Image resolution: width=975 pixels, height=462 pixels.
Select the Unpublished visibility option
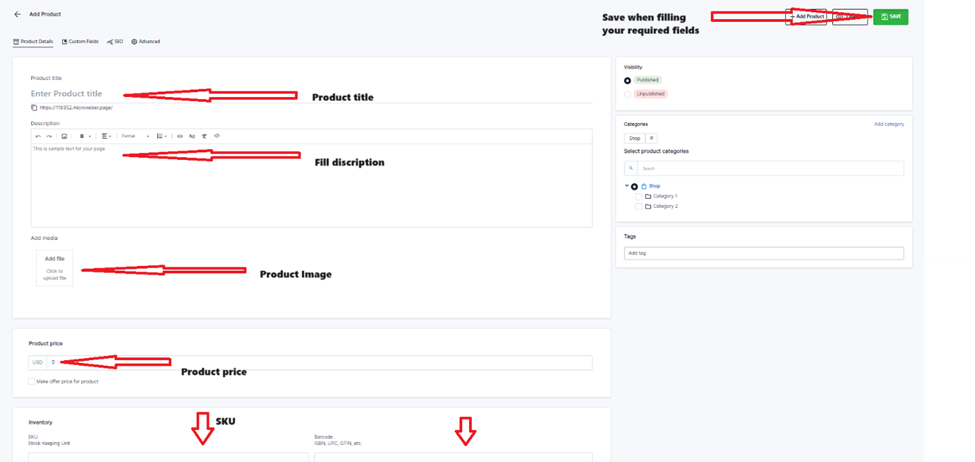point(628,94)
